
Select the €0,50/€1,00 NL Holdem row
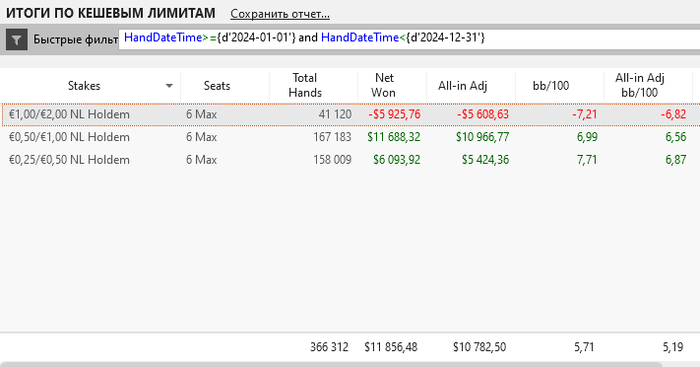(x=350, y=137)
